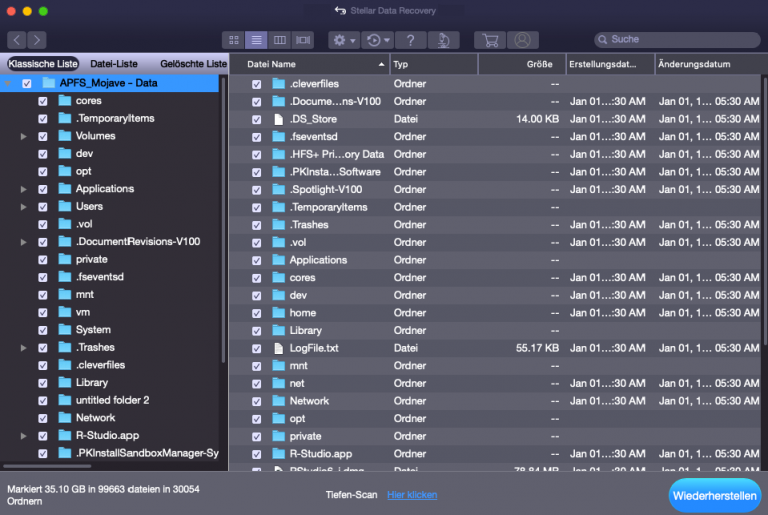The height and width of the screenshot is (515, 768).
Task: Uncheck the LogFile.txt checkbox
Action: tap(256, 349)
